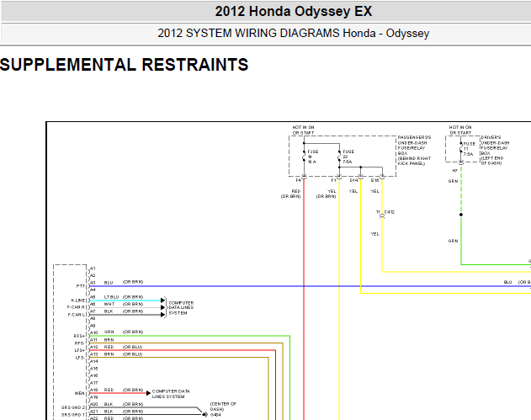Screen dimensions: 531x420
Task: Click 'COMPUTER DATA LINES SYSTEM' label on WEN wire
Action: tap(171, 394)
